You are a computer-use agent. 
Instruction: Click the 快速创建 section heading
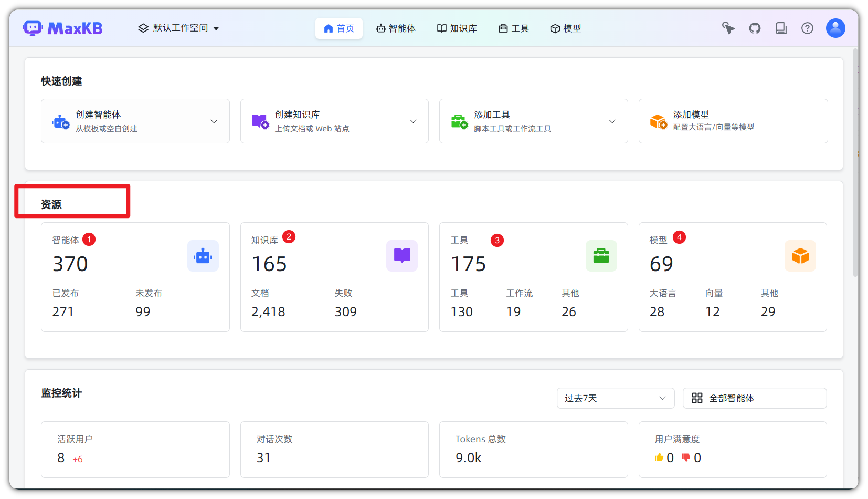(x=61, y=81)
